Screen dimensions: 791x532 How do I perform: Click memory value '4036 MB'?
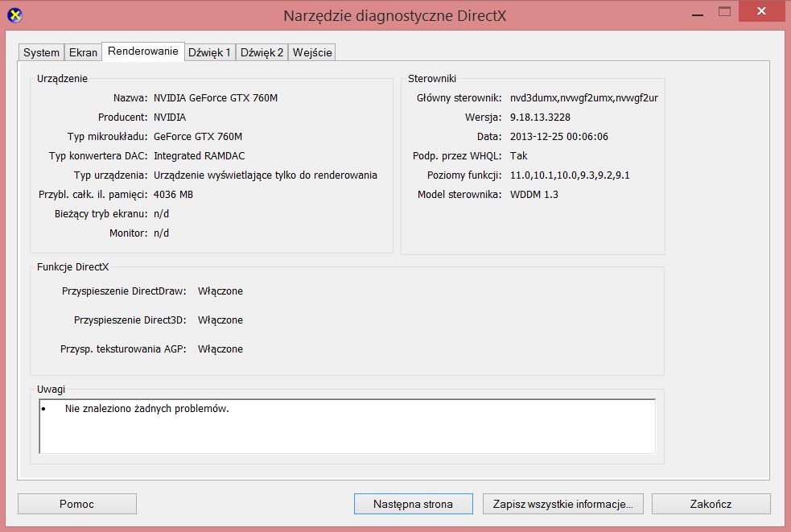[x=173, y=194]
